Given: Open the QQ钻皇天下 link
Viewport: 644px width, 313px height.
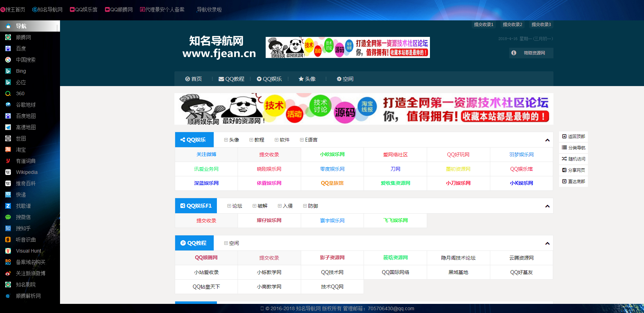Looking at the screenshot, I should pos(206,287).
